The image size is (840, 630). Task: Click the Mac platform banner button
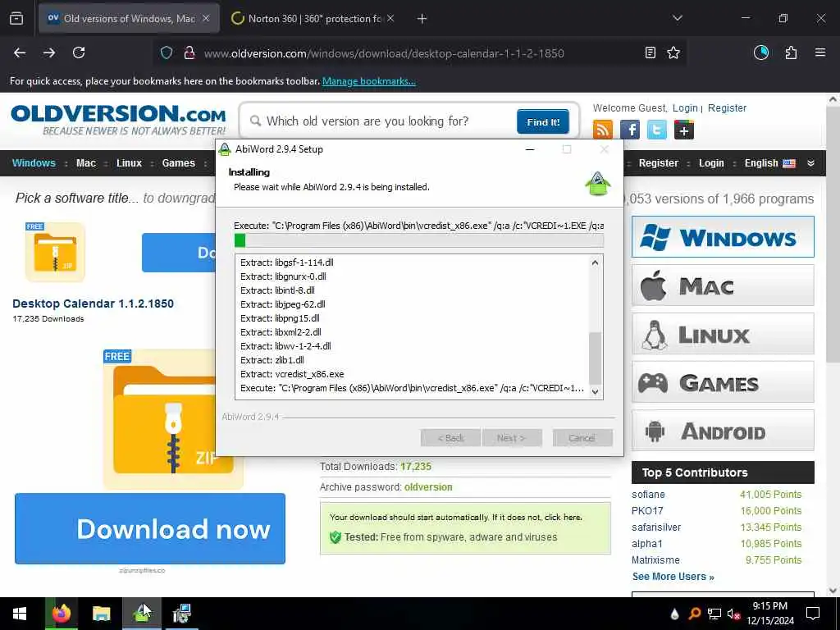pyautogui.click(x=723, y=285)
